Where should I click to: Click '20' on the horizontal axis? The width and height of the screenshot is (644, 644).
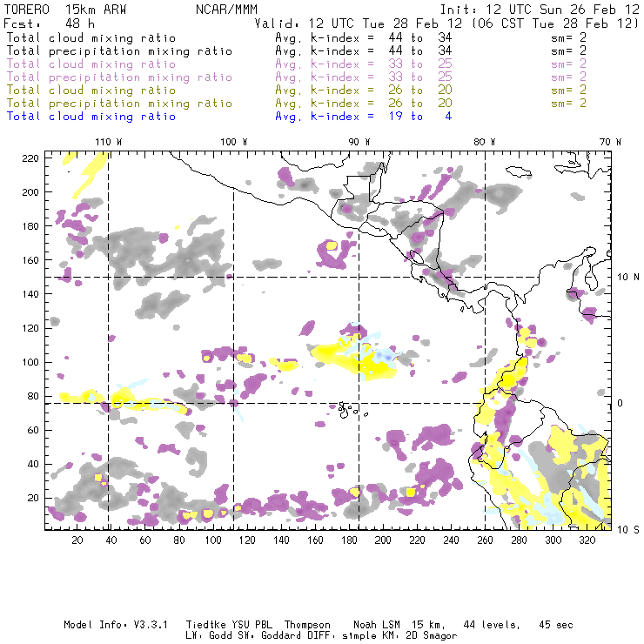pos(77,540)
